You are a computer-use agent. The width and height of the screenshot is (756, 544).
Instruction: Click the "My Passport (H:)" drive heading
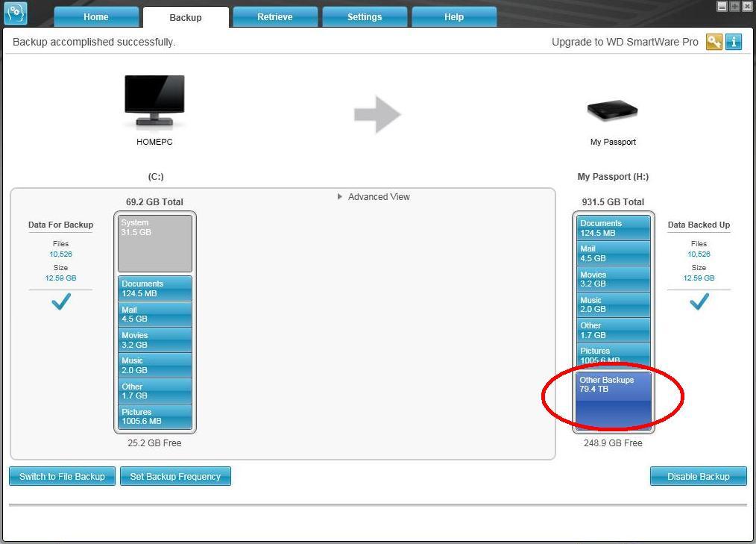pos(613,177)
